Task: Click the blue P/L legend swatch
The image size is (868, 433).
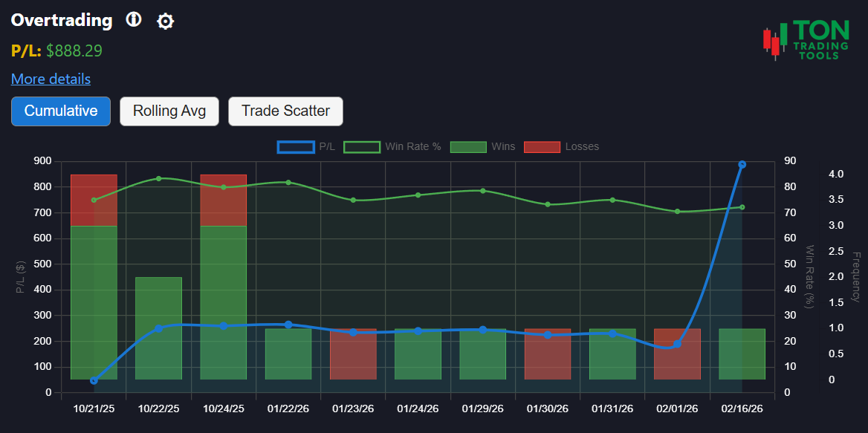Action: [296, 146]
